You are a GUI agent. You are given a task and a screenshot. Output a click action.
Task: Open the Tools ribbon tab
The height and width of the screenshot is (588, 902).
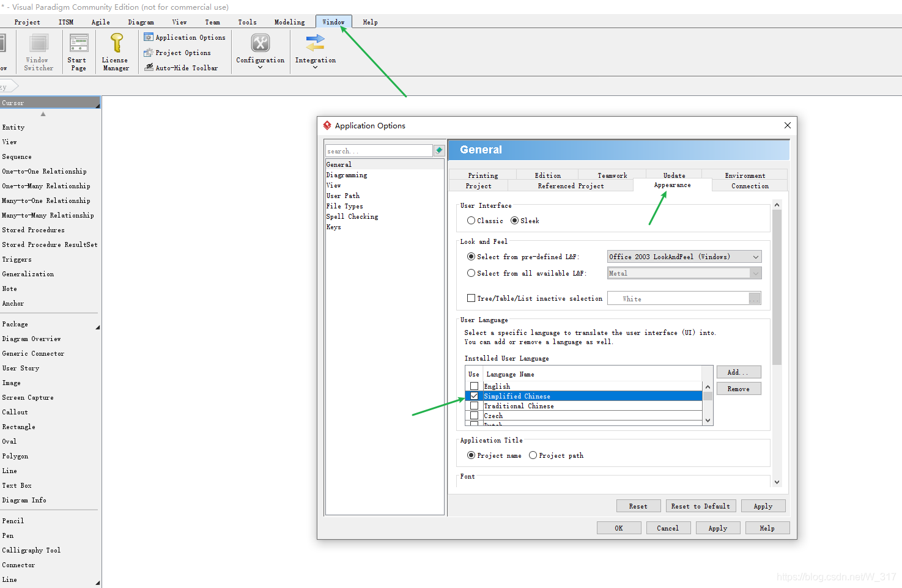(247, 22)
